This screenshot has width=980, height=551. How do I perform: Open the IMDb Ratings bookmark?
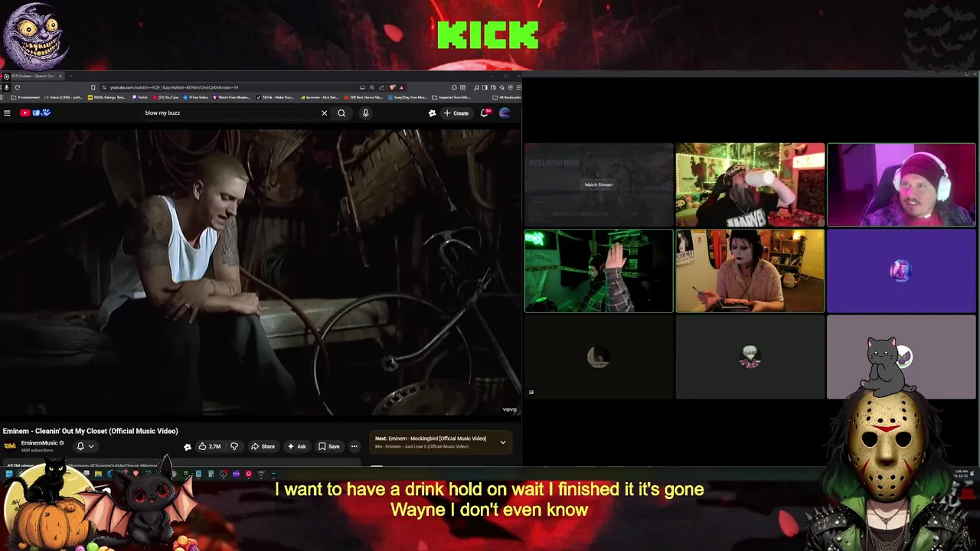[108, 97]
